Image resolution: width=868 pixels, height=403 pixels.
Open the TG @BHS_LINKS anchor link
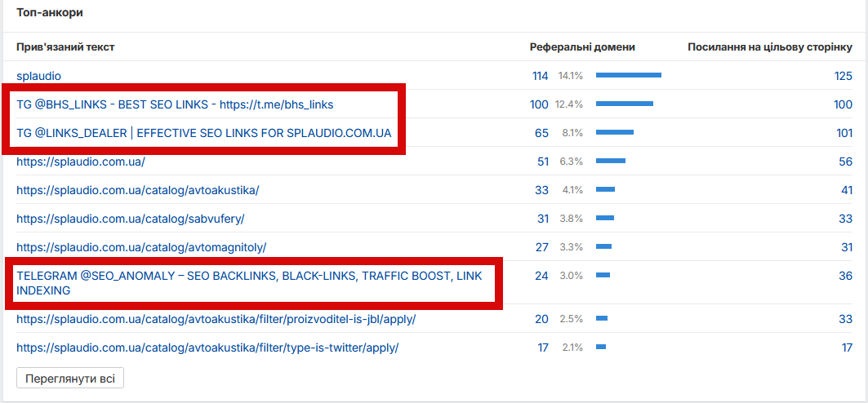coord(175,104)
